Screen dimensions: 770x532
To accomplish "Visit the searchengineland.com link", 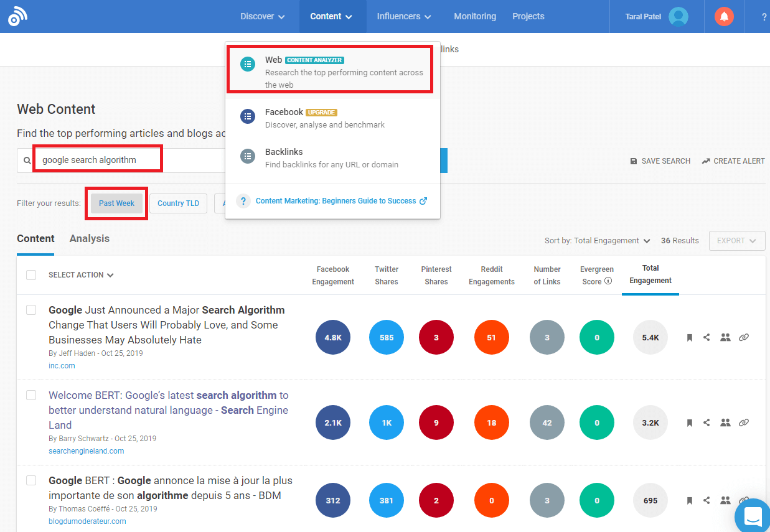I will coord(86,450).
